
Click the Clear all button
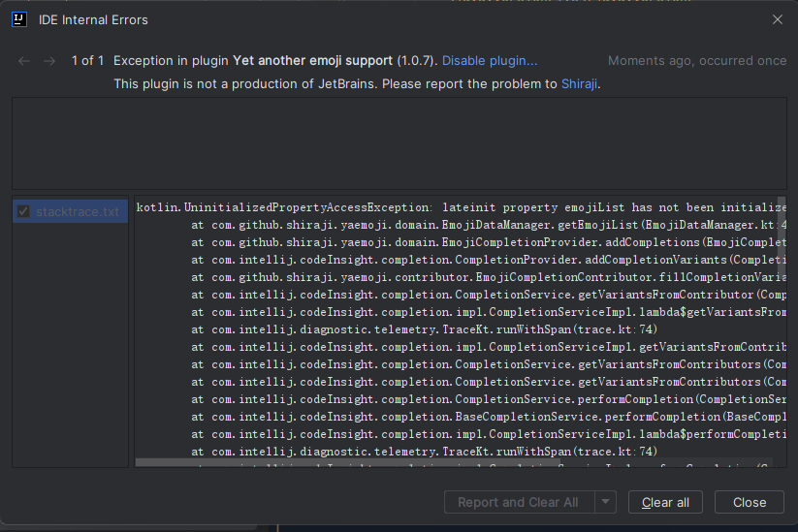(x=665, y=502)
